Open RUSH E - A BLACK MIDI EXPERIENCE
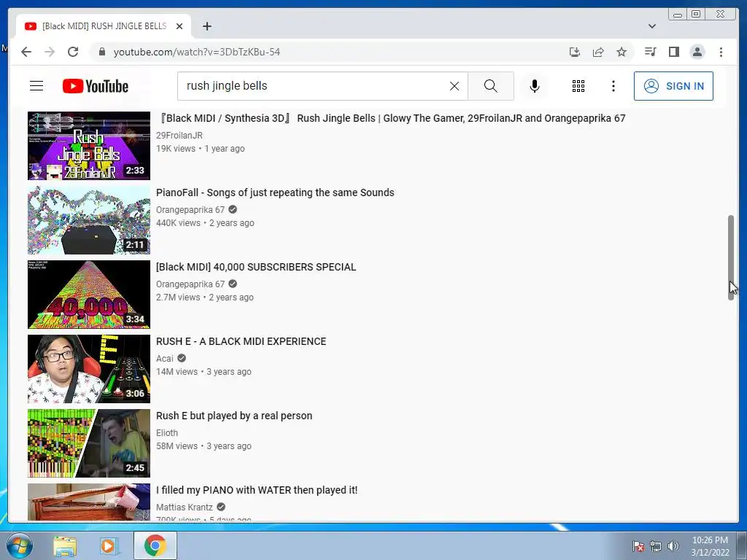The height and width of the screenshot is (560, 747). [241, 341]
